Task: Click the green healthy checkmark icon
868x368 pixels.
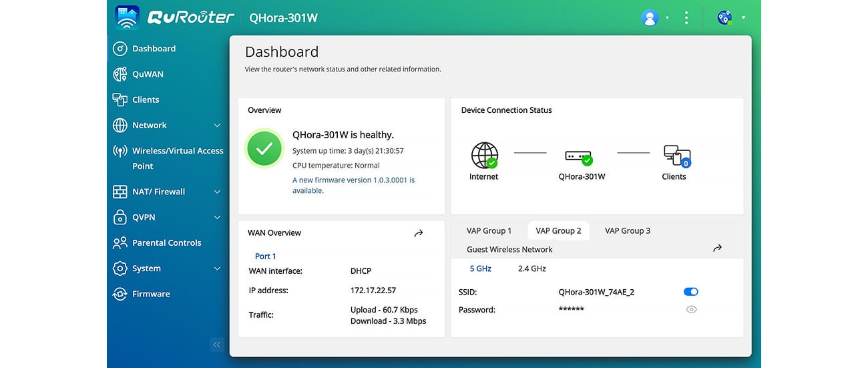Action: (264, 148)
